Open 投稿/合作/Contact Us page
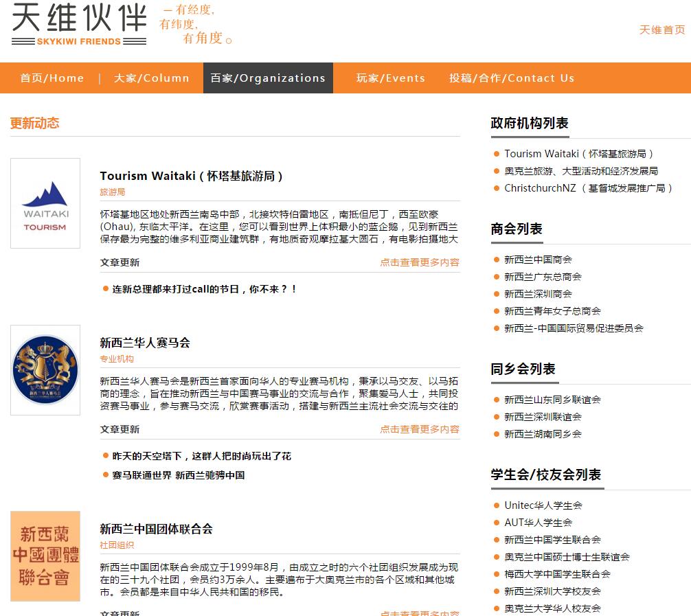Viewport: 691px width, 616px height. (512, 78)
